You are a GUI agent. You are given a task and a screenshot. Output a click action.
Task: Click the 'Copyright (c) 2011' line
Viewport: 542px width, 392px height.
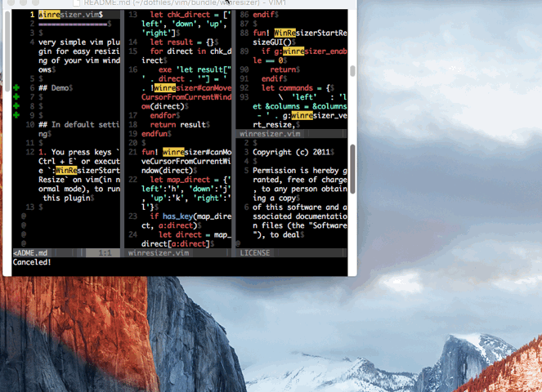(293, 152)
